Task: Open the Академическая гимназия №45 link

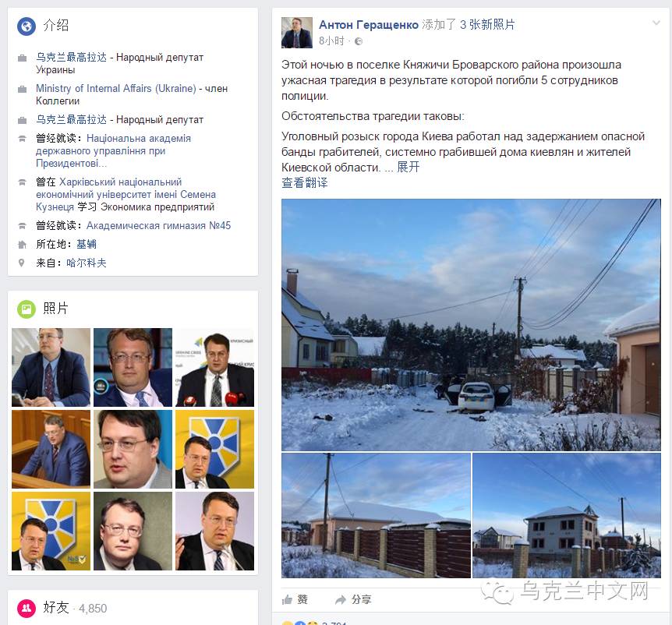Action: 158,225
